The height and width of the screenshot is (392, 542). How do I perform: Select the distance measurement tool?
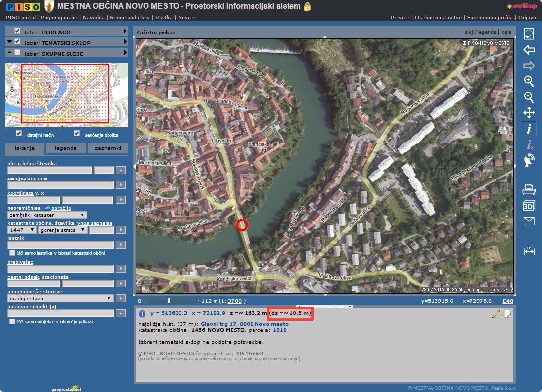(529, 250)
